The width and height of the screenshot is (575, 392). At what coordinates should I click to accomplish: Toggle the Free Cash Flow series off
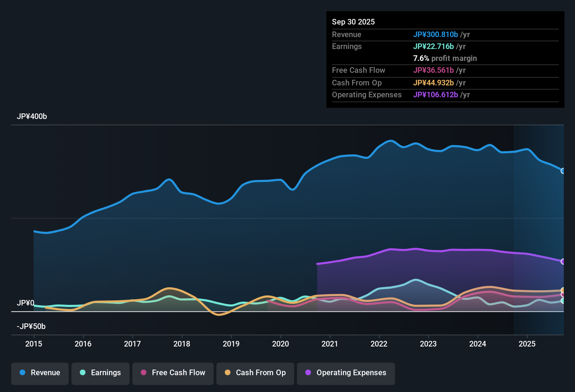173,373
